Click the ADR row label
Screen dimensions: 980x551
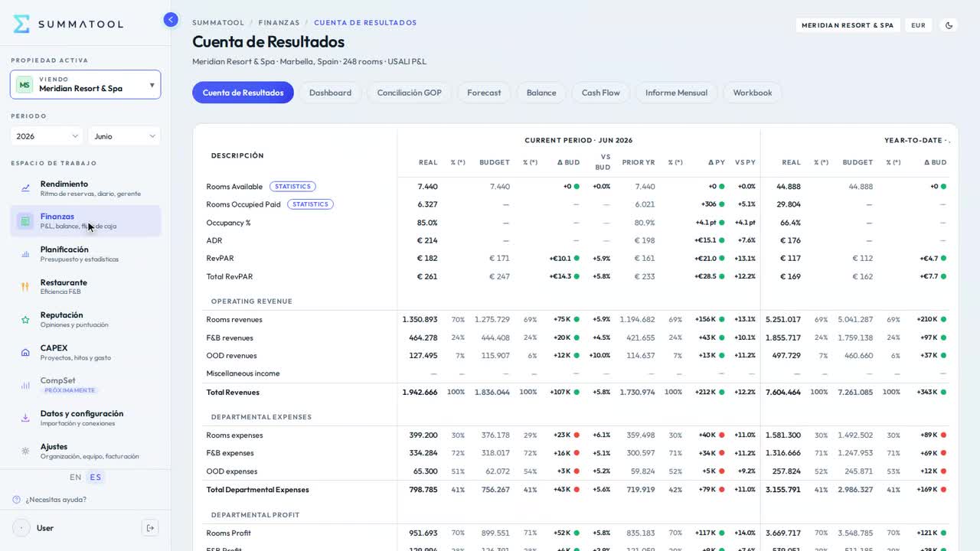pos(214,240)
